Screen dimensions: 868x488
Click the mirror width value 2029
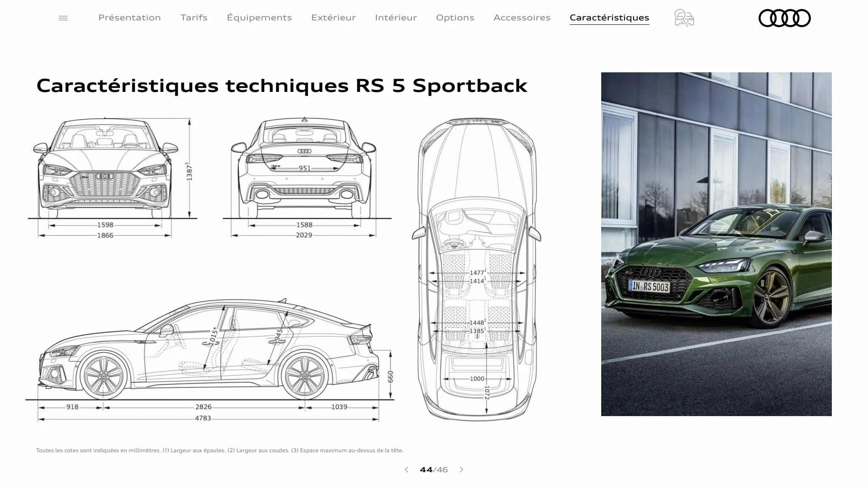pos(304,235)
